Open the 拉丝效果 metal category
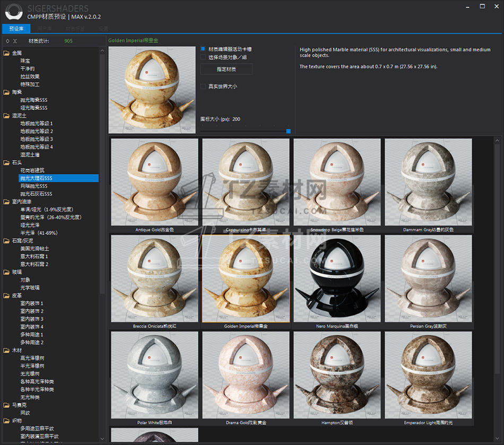Viewport: 504px width, 445px height. [x=30, y=76]
